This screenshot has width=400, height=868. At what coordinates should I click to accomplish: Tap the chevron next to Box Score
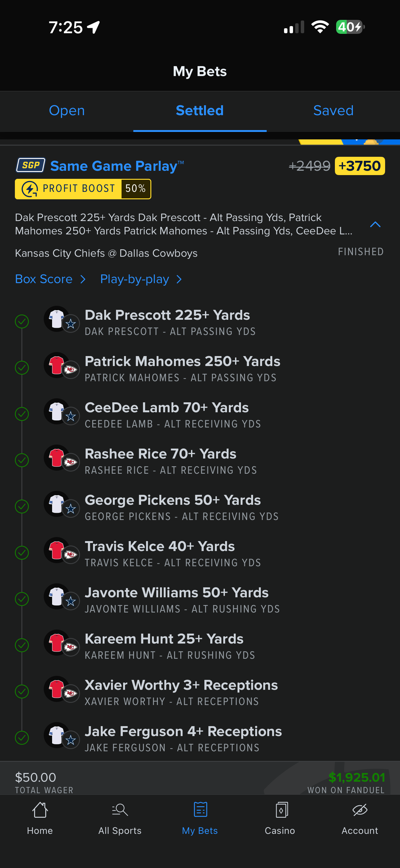coord(83,279)
